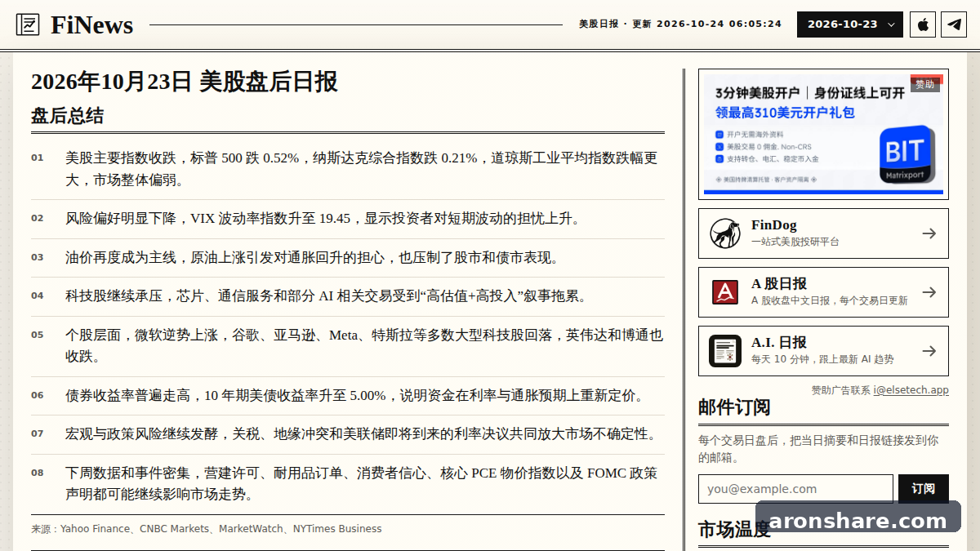Click summary item 07 about 宏观与政策风险
This screenshot has width=980, height=551.
pyautogui.click(x=348, y=434)
